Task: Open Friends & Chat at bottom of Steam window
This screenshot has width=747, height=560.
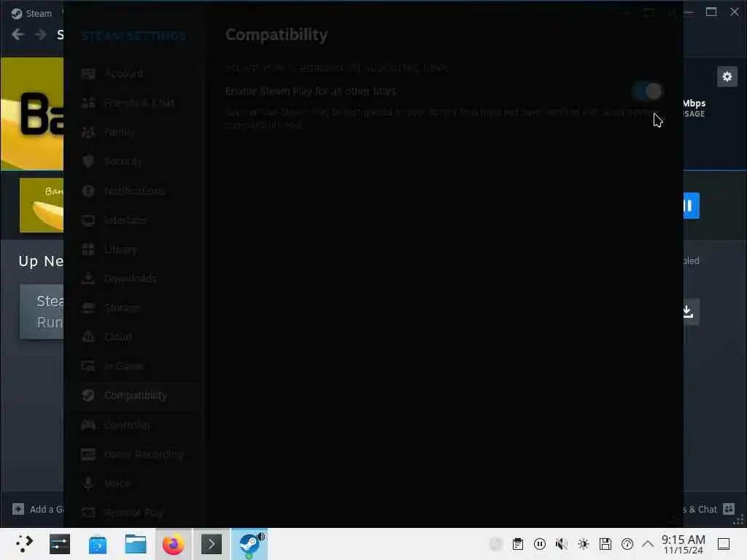Action: (x=709, y=509)
